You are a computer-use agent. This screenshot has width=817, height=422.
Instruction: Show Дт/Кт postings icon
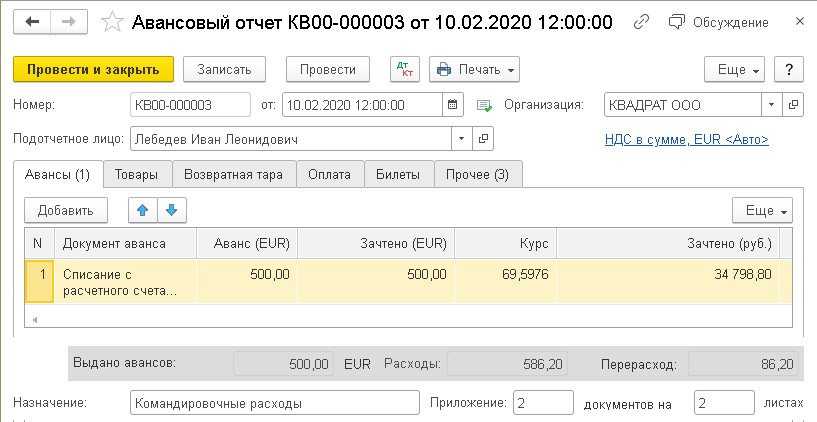point(405,69)
